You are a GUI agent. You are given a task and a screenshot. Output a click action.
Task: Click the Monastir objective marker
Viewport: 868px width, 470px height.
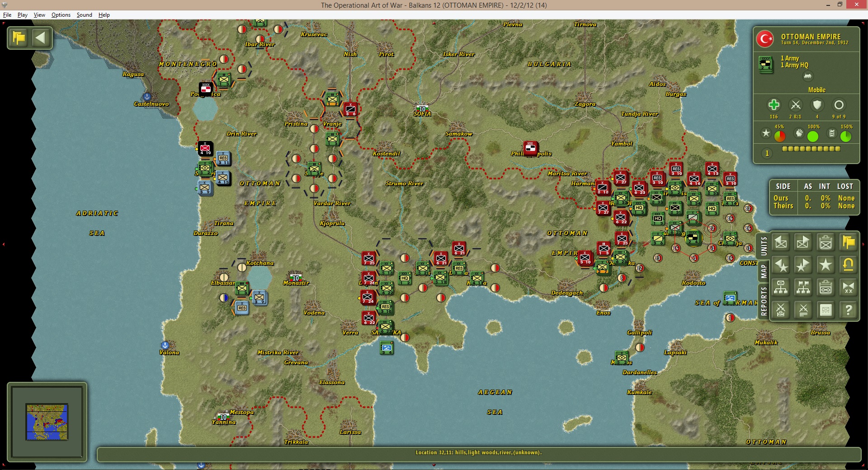(x=296, y=278)
